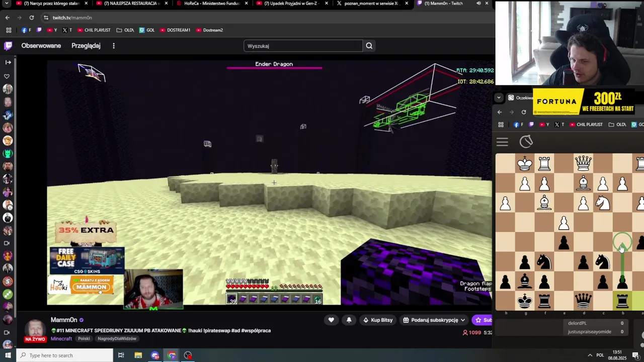Click the site info icon in address bar
This screenshot has height=362, width=644.
click(46, 18)
